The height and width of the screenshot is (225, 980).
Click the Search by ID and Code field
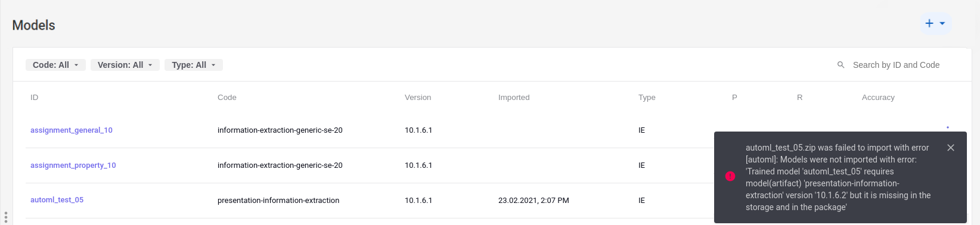click(897, 65)
